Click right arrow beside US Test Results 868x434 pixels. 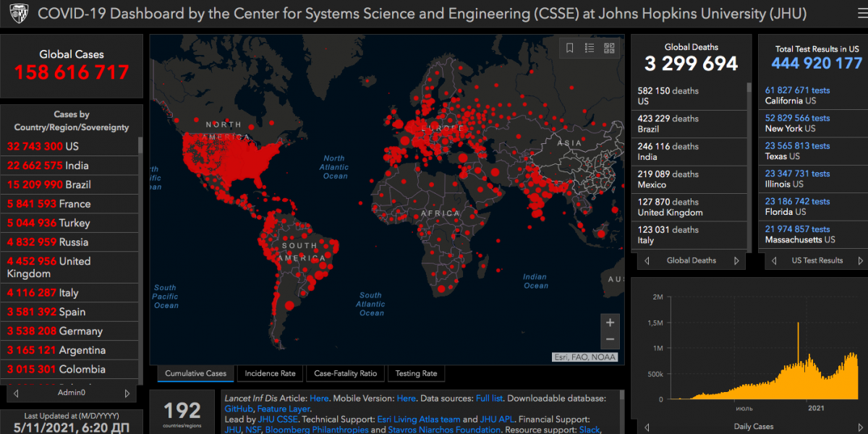(x=861, y=260)
